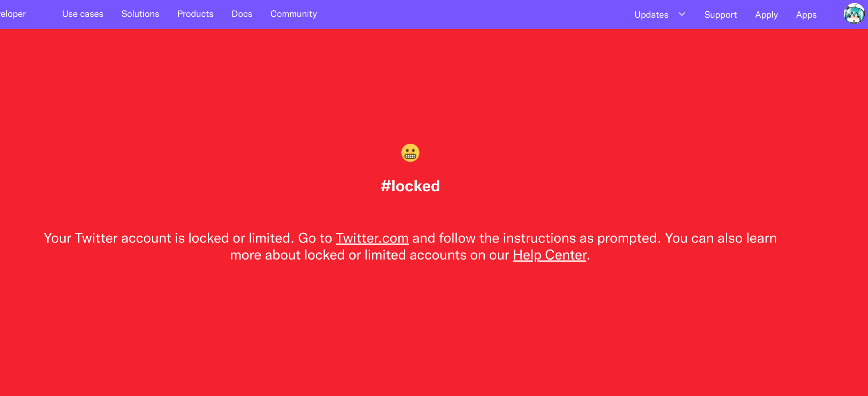Click the Support link in header
This screenshot has height=396, width=868.
click(x=720, y=15)
